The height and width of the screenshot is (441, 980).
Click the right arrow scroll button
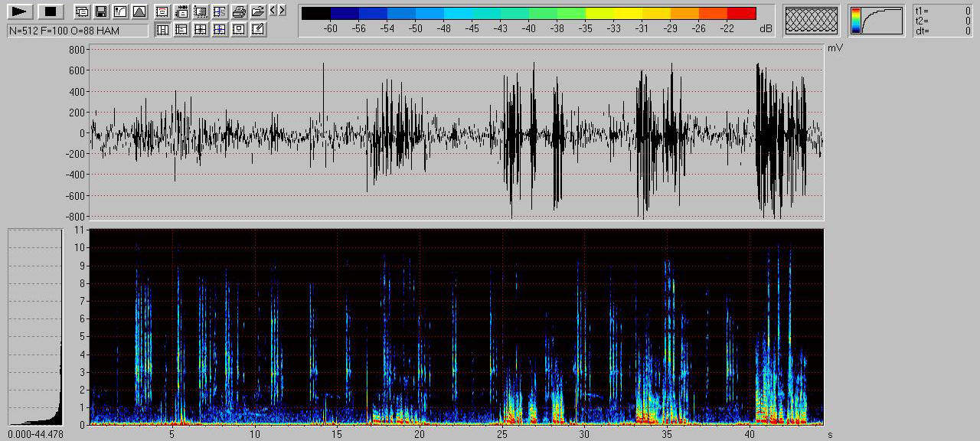(x=283, y=10)
